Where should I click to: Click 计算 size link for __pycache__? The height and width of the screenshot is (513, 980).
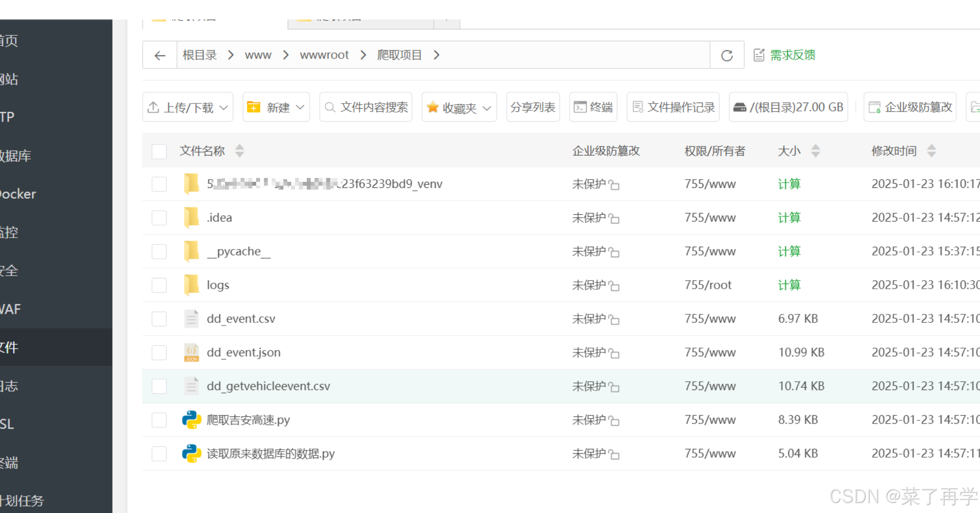coord(789,252)
